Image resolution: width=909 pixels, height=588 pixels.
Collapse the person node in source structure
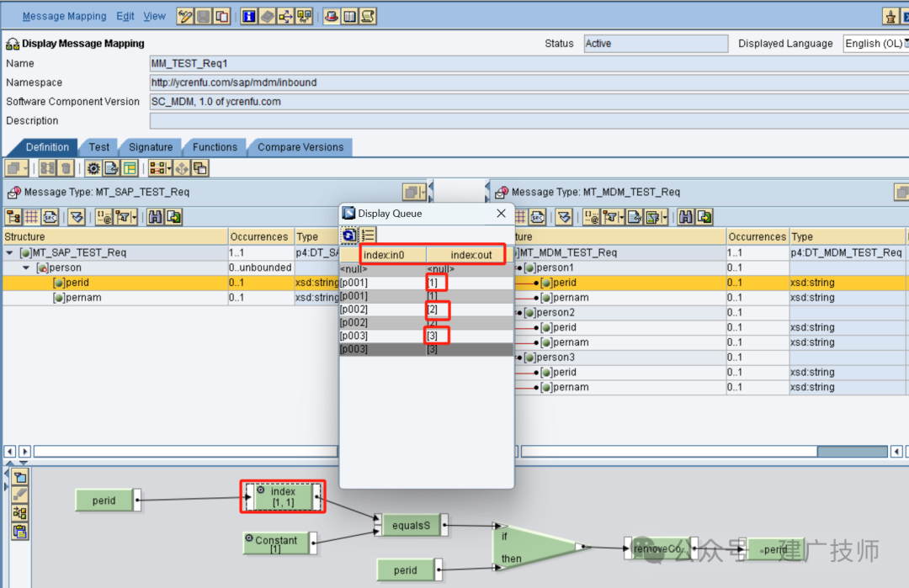pyautogui.click(x=26, y=268)
